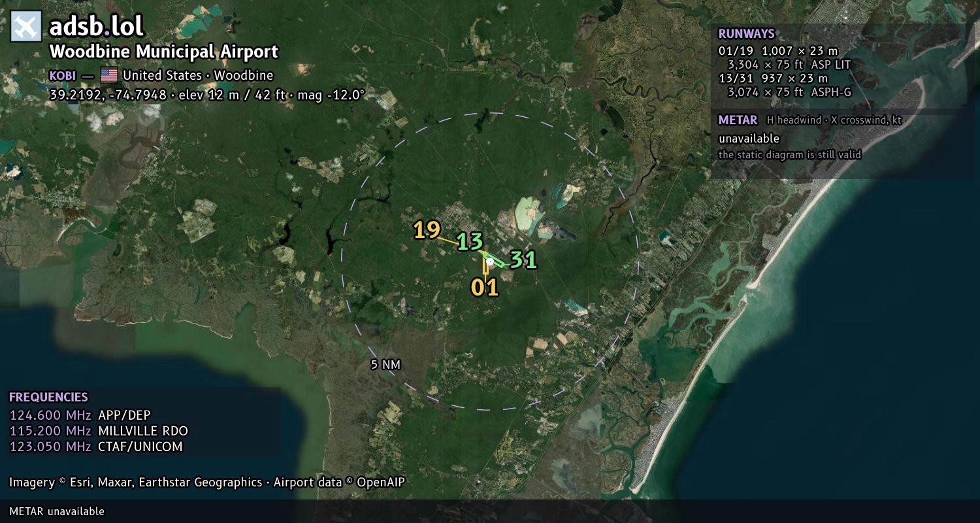Click 'the static diagram is still valid' note
Viewport: 980px width, 523px height.
click(790, 155)
